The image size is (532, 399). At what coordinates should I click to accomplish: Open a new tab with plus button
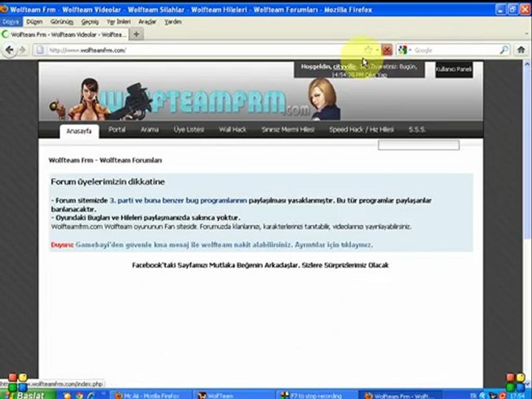tap(136, 34)
